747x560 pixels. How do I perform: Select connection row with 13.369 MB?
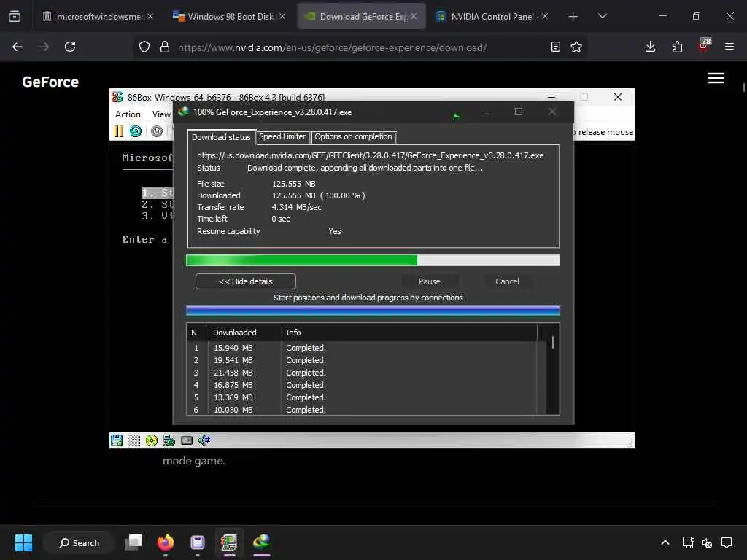click(362, 397)
